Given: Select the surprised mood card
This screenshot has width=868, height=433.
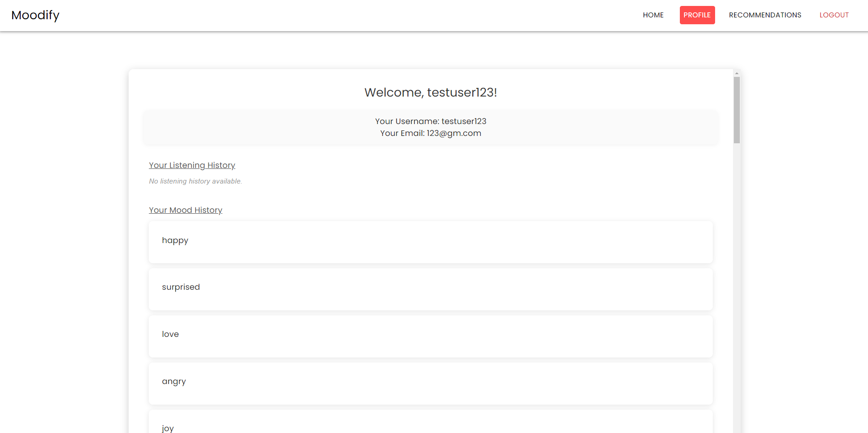Looking at the screenshot, I should pyautogui.click(x=430, y=289).
